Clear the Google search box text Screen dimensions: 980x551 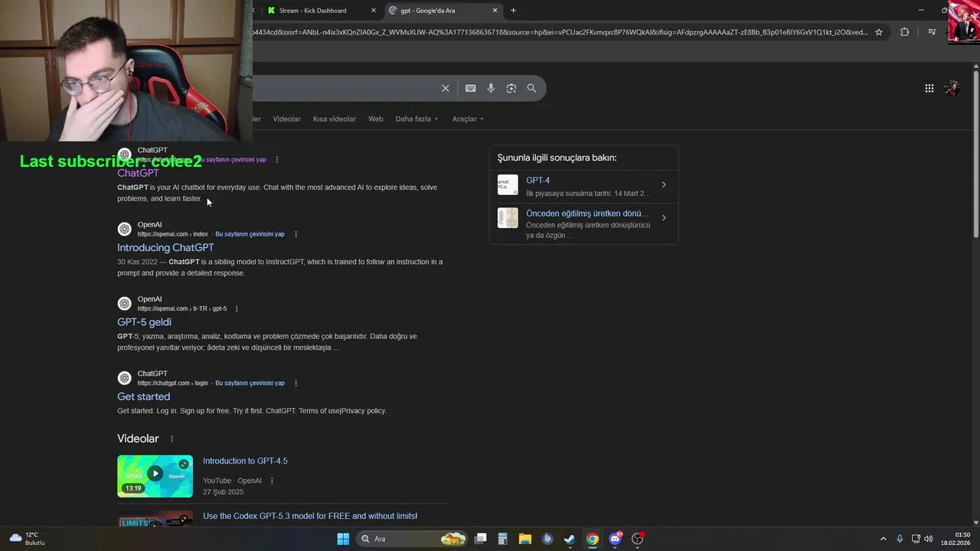(x=445, y=88)
